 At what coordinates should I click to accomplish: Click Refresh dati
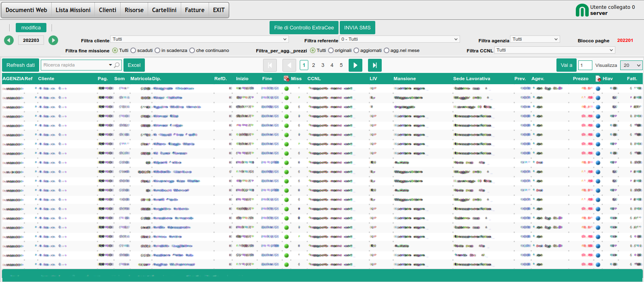click(x=21, y=65)
